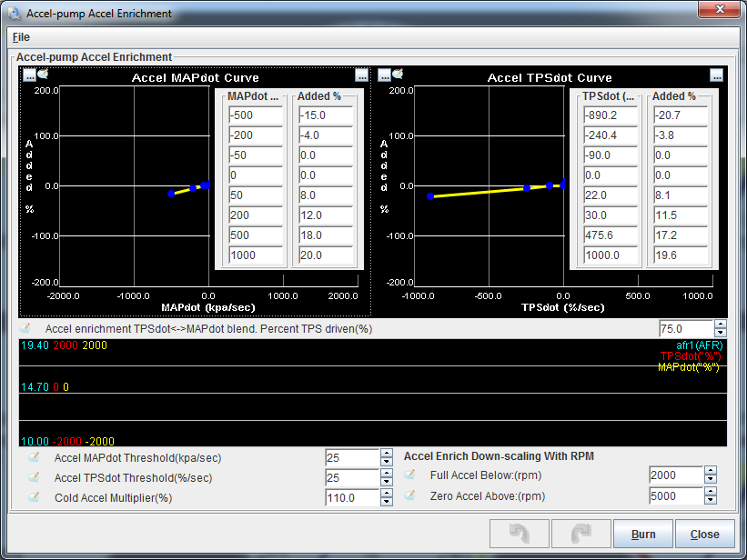Open the MAPdot curve top-right ellipsis button
The height and width of the screenshot is (560, 747).
click(361, 75)
